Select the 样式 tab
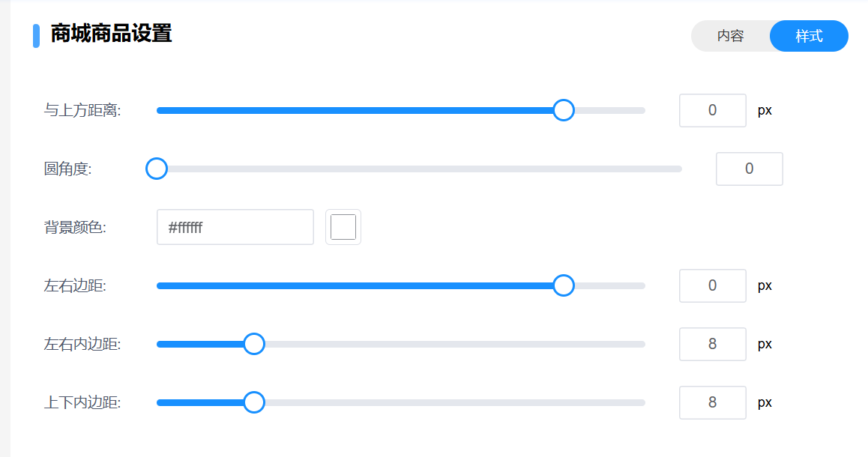Screen dimensions: 868x457 [x=809, y=36]
